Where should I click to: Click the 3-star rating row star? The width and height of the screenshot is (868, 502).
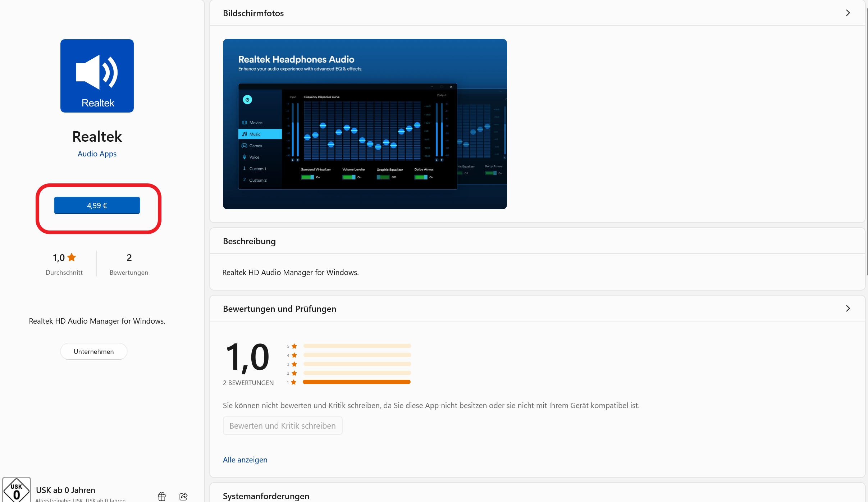pyautogui.click(x=294, y=364)
